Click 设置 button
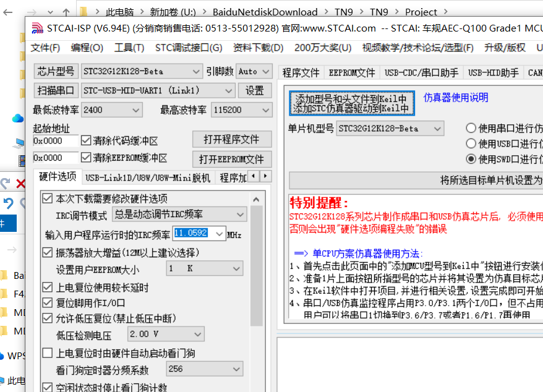The height and width of the screenshot is (392, 543). (x=255, y=91)
